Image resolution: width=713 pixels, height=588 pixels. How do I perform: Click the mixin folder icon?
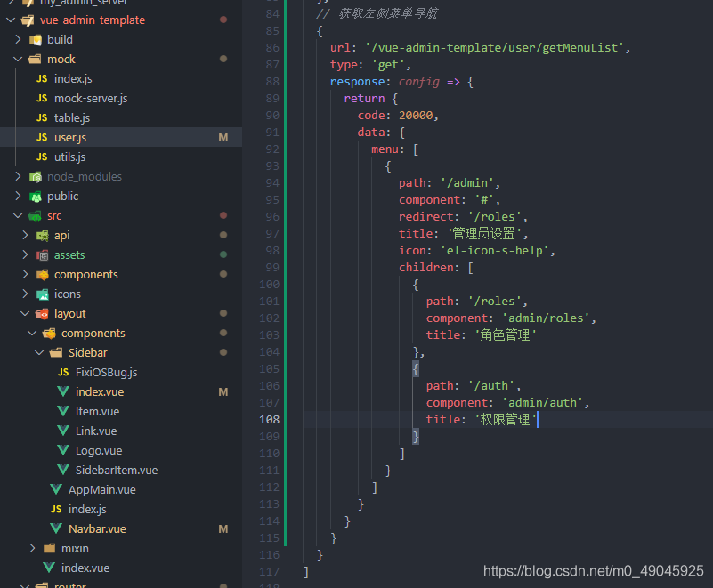[50, 548]
